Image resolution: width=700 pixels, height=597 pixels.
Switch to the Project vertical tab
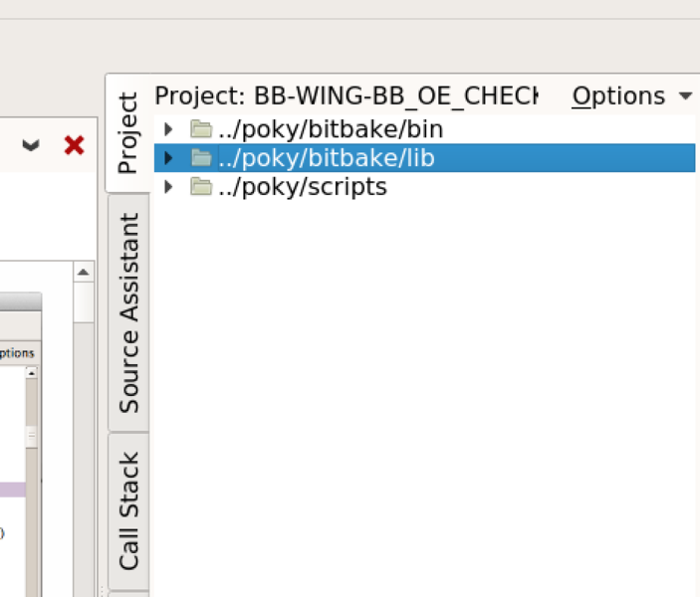tap(127, 133)
